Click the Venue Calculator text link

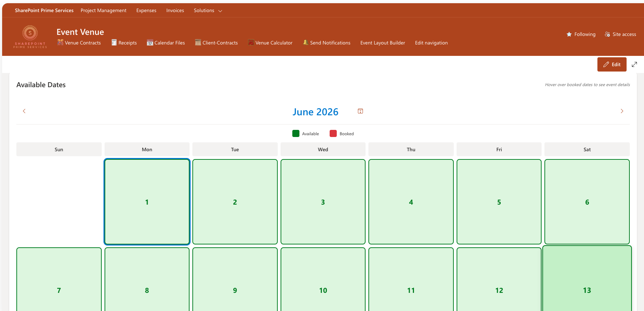coord(274,43)
